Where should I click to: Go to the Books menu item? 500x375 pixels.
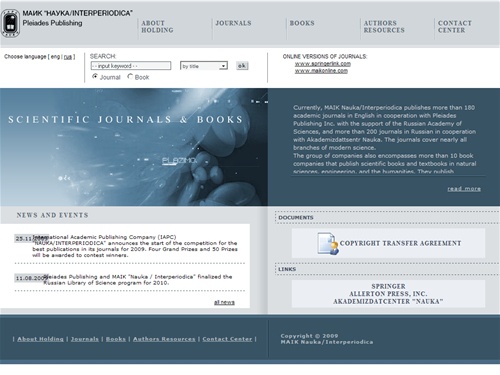(x=302, y=23)
